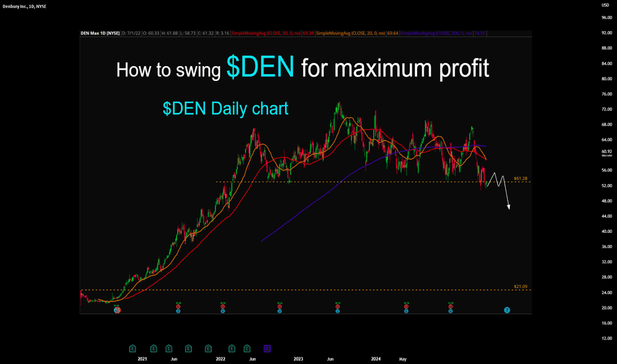Viewport: 617px width, 364px height.
Task: Click the 50 SMA value 69.38
Action: [308, 33]
